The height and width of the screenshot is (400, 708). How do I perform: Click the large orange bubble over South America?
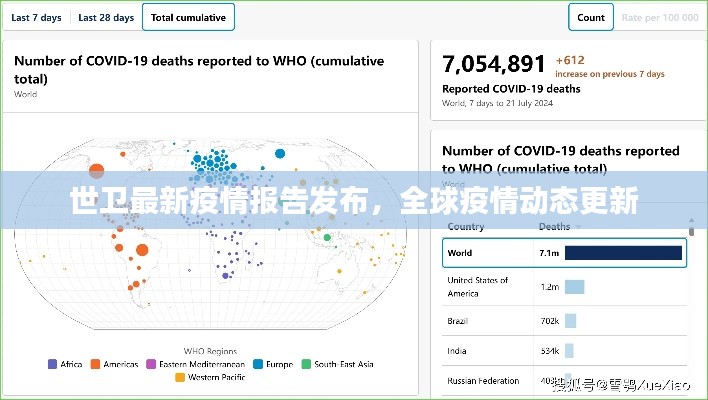point(141,250)
